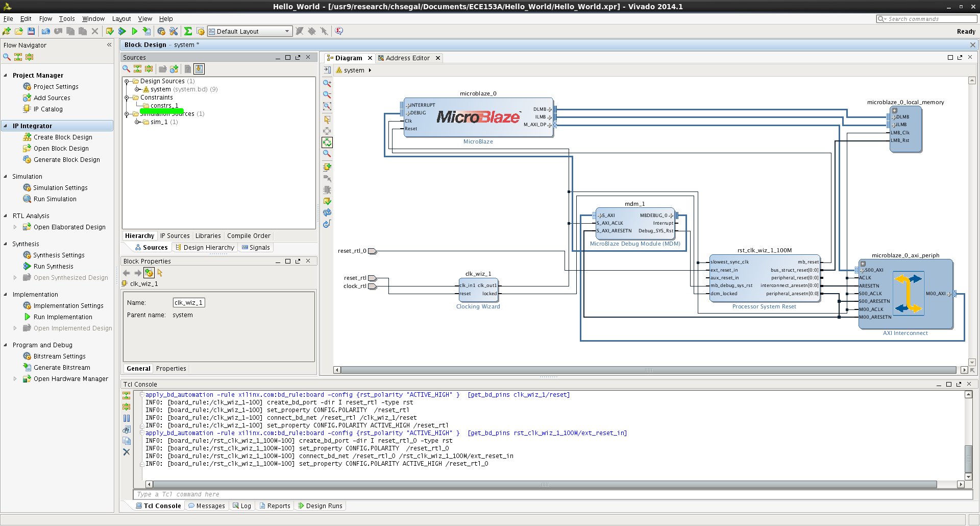Click Generate Bitstream in Flow Navigator
The width and height of the screenshot is (980, 526).
[x=62, y=367]
